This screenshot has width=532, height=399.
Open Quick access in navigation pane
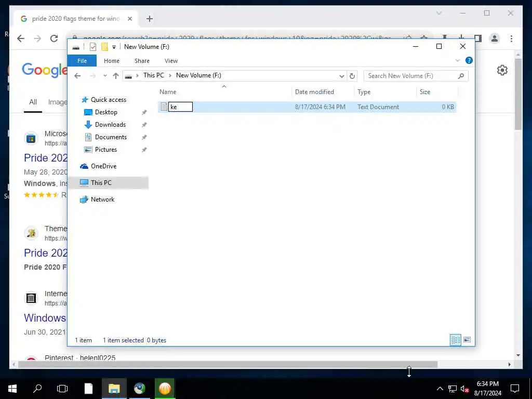[108, 100]
